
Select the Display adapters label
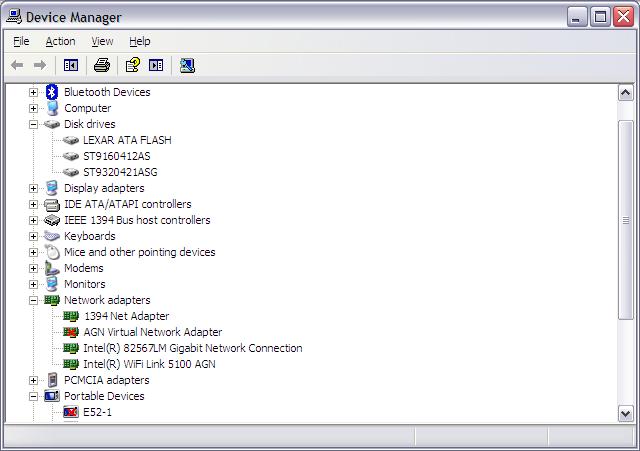[104, 188]
